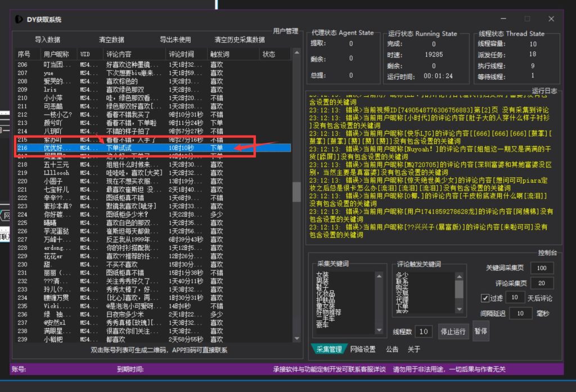Click down arrow in 评论触发关键词 list
The width and height of the screenshot is (576, 392).
(460, 309)
